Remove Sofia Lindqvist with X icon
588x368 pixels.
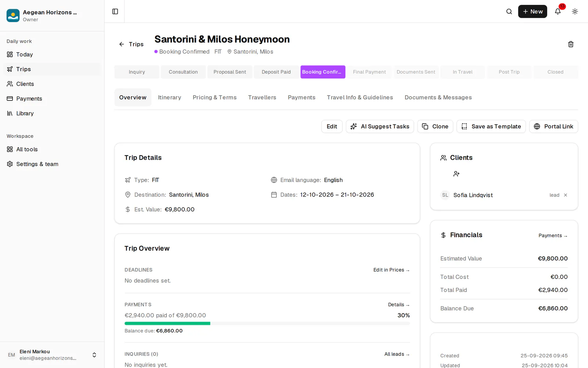pyautogui.click(x=566, y=195)
